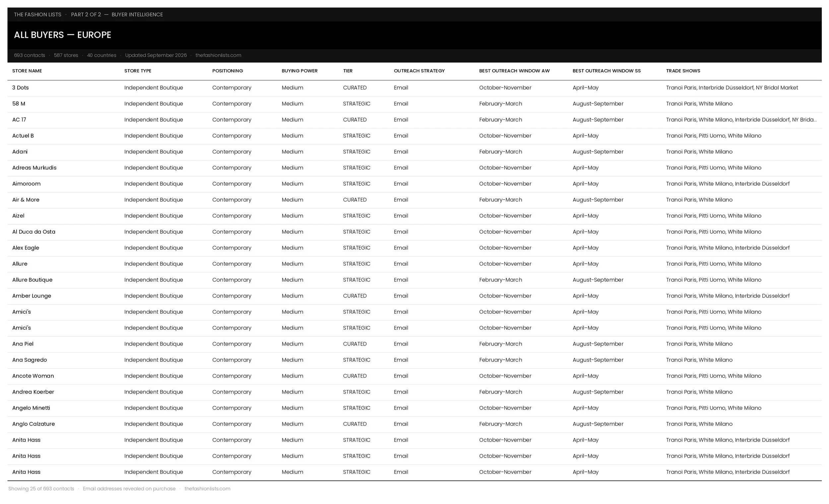The image size is (829, 504).
Task: Click the Adreas Murkudis store name
Action: coord(34,167)
